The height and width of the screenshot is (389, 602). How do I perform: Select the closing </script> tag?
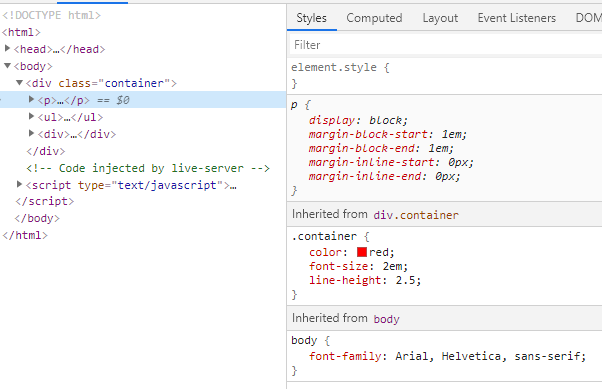click(x=45, y=201)
